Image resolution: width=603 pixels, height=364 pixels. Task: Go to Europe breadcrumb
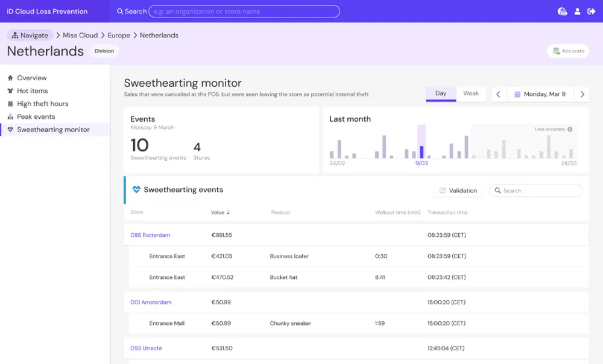click(119, 36)
